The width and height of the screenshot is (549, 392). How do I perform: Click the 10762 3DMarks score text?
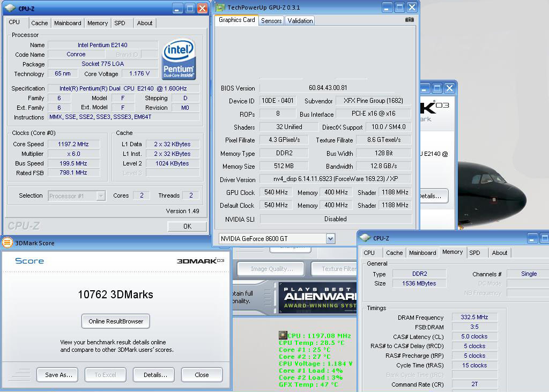(x=116, y=295)
